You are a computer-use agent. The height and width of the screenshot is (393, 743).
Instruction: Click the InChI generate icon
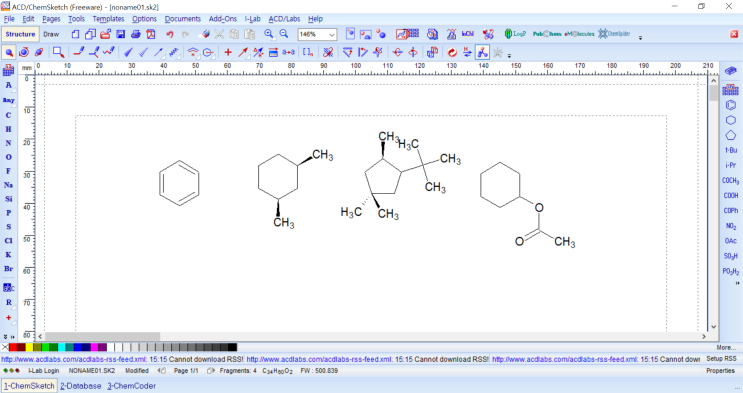pyautogui.click(x=468, y=34)
